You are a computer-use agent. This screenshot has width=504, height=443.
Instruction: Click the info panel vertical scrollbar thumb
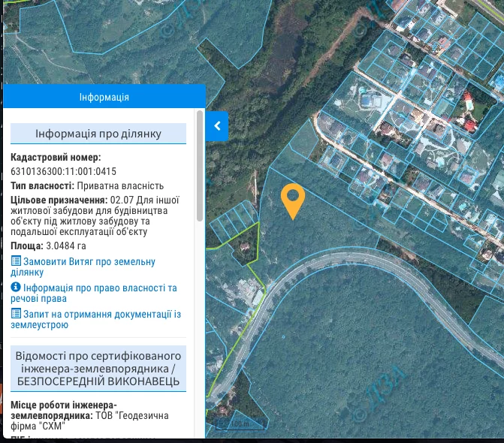(200, 166)
